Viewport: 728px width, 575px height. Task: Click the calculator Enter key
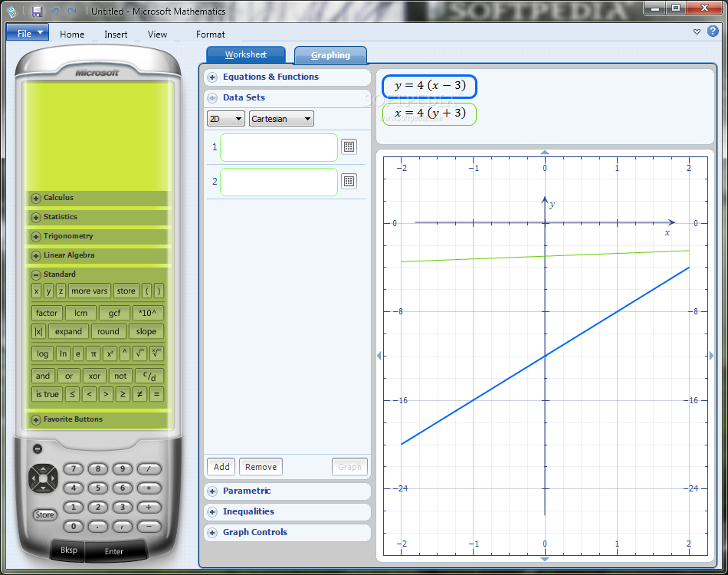coord(114,551)
